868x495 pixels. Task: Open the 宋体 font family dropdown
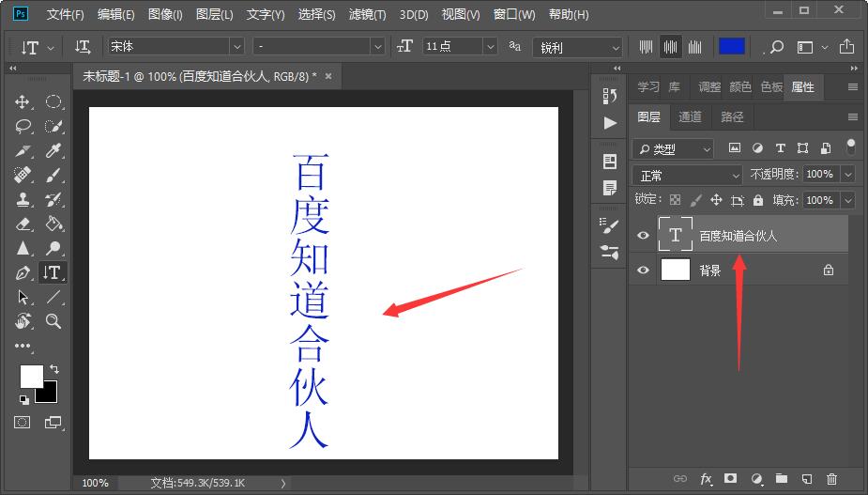pyautogui.click(x=175, y=46)
